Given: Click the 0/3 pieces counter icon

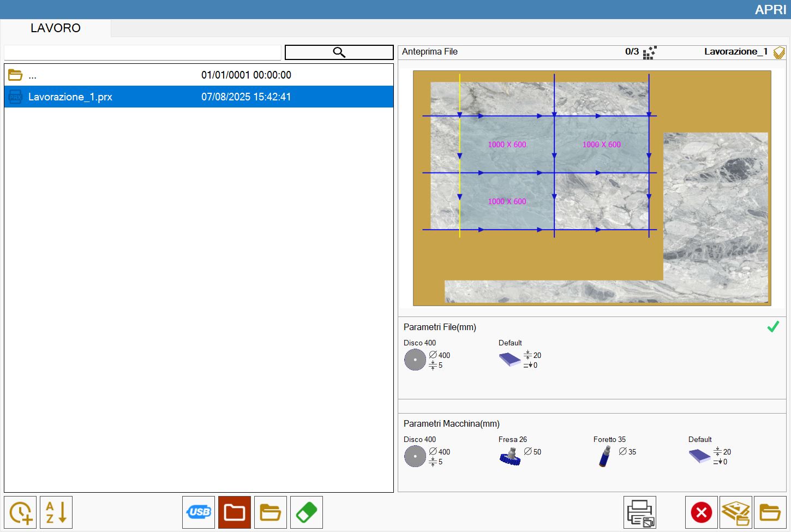Looking at the screenshot, I should tap(650, 52).
